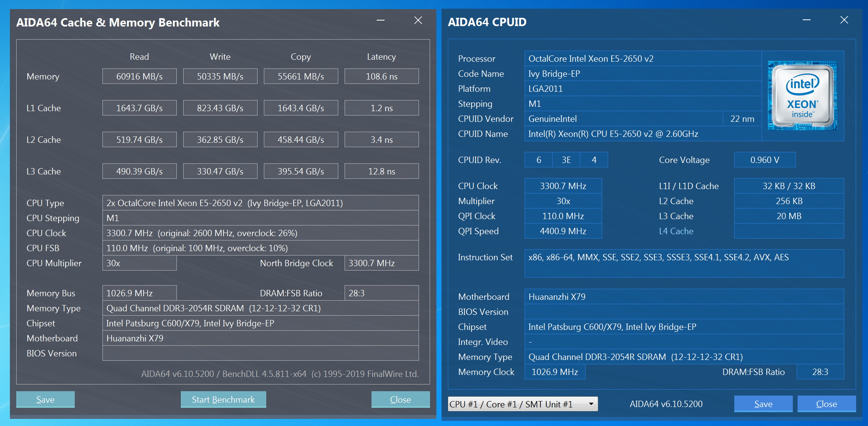Click the CPU Clock overclock 26% field
Image resolution: width=868 pixels, height=426 pixels.
[261, 233]
